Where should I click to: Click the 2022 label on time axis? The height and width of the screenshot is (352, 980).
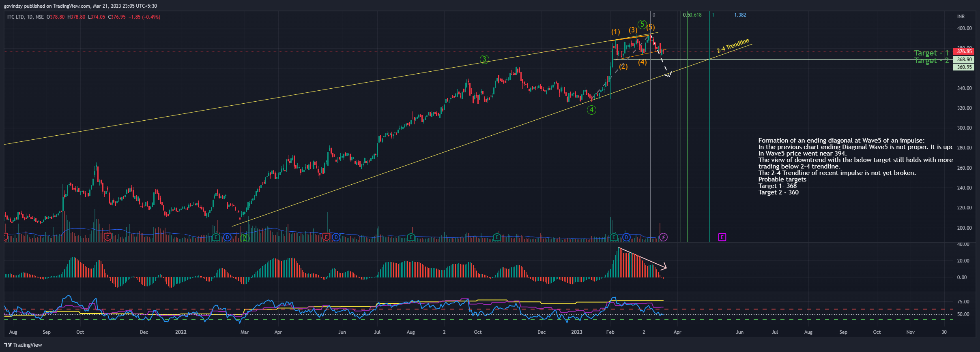(181, 332)
